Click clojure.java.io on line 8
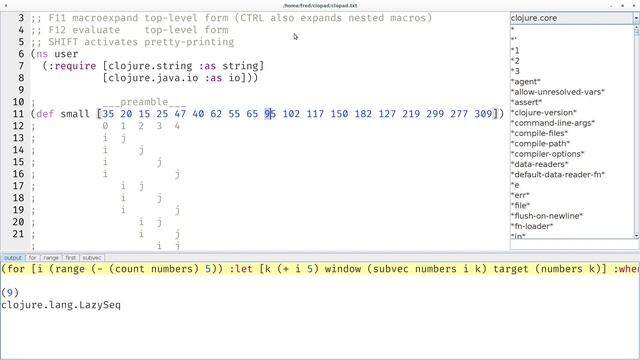Screen dimensions: 640x360 (153, 78)
